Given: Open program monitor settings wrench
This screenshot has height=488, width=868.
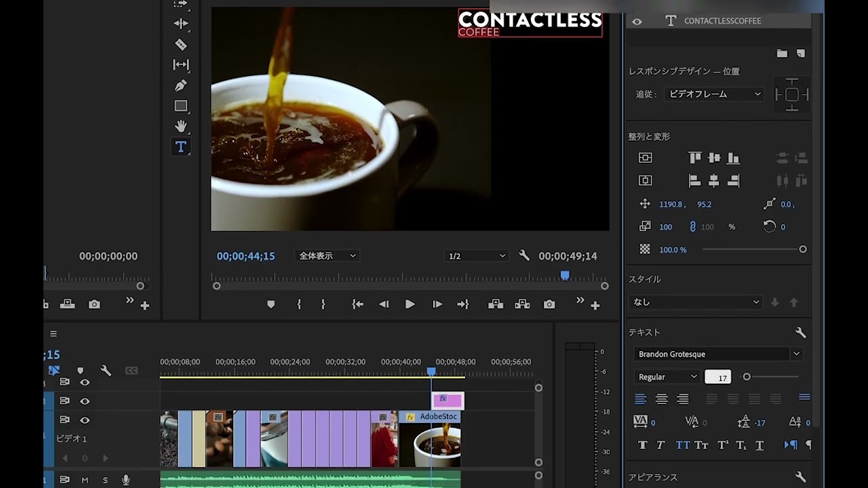Looking at the screenshot, I should click(524, 256).
